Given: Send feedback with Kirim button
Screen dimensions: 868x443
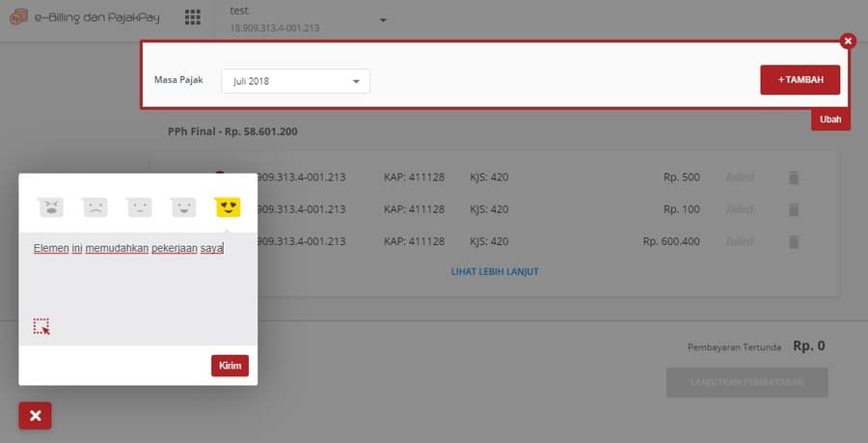Looking at the screenshot, I should point(230,366).
